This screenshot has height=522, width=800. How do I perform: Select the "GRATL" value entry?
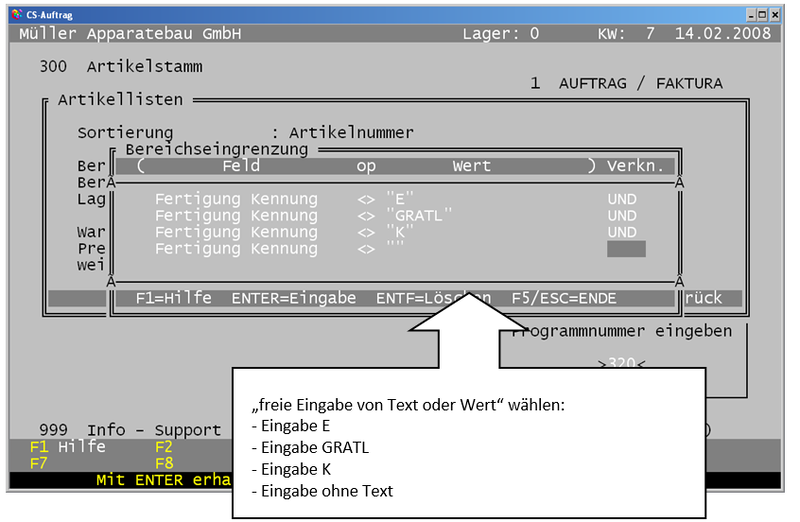[x=418, y=215]
